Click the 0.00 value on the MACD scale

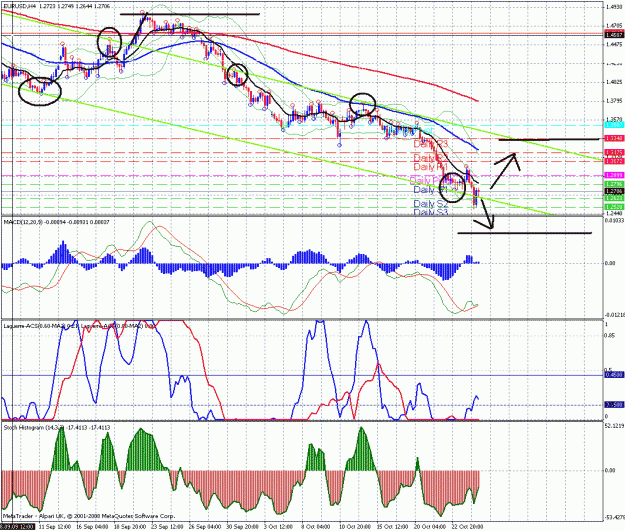(610, 263)
